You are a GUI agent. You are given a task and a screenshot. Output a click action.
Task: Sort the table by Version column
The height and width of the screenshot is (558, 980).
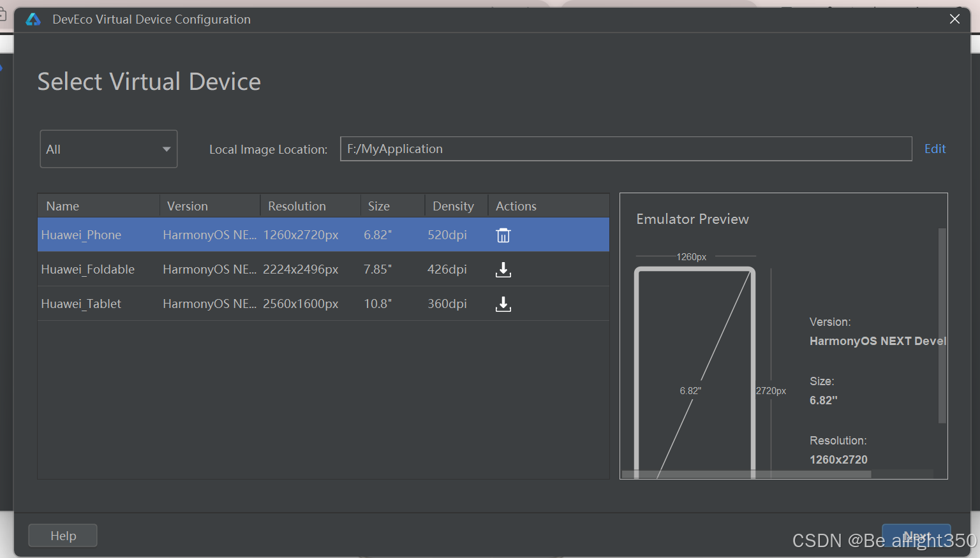(x=210, y=206)
